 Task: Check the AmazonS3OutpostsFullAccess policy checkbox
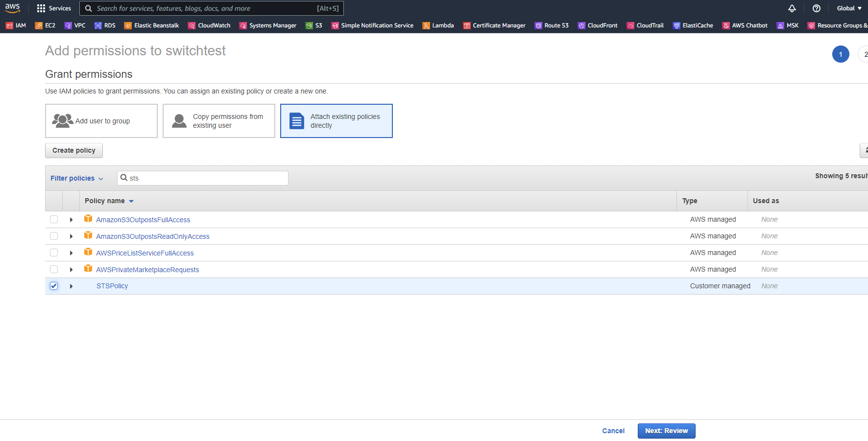(54, 219)
